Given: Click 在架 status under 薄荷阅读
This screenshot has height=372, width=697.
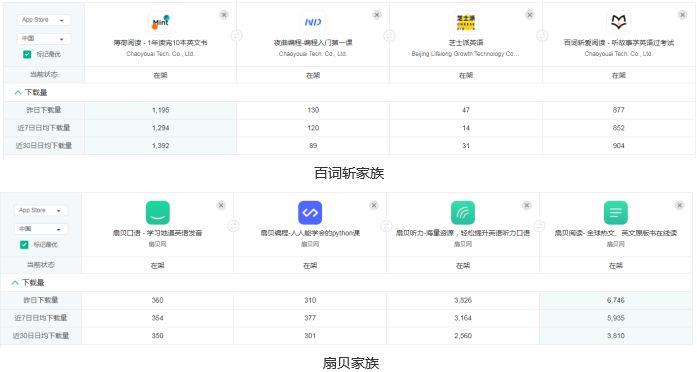Looking at the screenshot, I should point(160,76).
